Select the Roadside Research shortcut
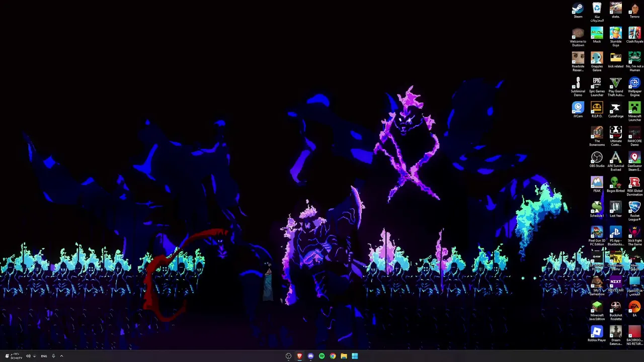The width and height of the screenshot is (644, 362). pyautogui.click(x=578, y=62)
